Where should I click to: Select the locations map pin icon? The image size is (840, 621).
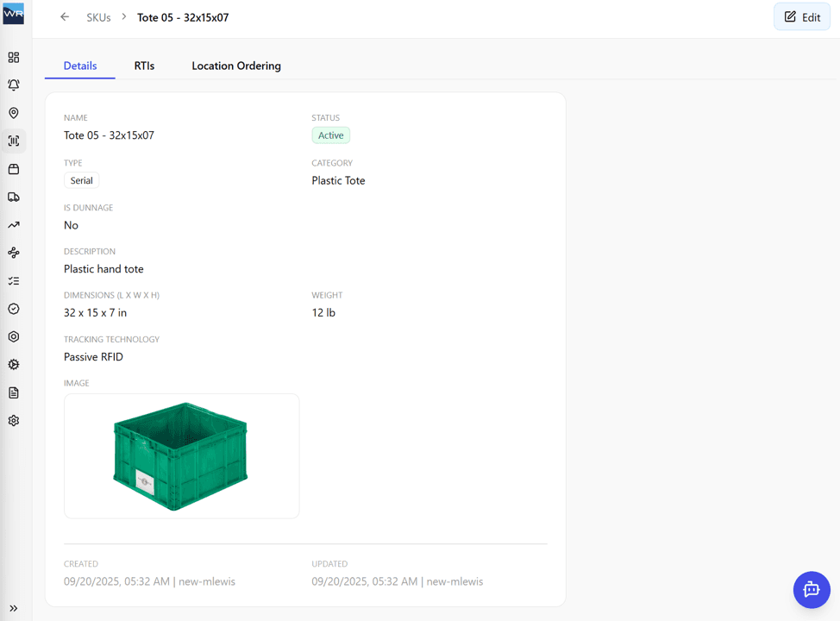[x=13, y=113]
